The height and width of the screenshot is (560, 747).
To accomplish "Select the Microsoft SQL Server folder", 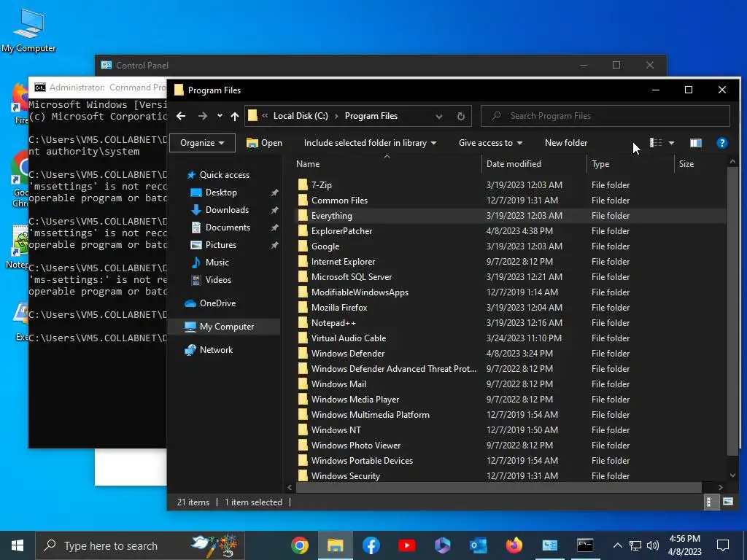I will (x=352, y=276).
